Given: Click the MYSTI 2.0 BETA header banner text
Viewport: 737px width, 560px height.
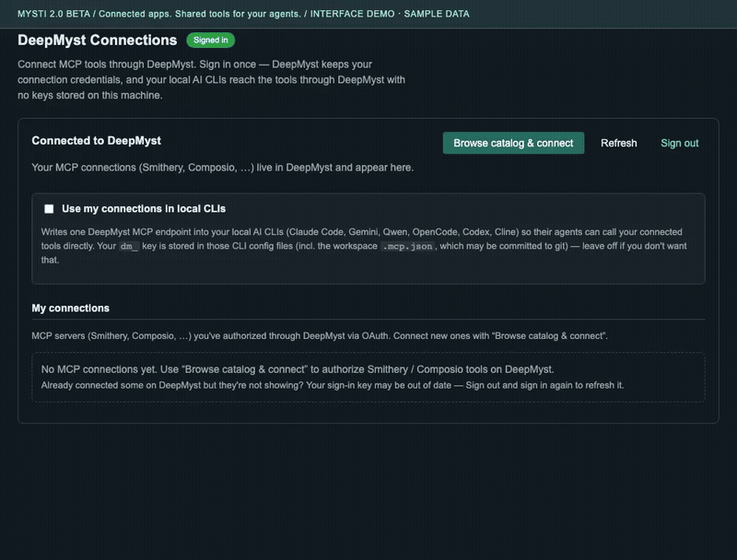Looking at the screenshot, I should 243,14.
